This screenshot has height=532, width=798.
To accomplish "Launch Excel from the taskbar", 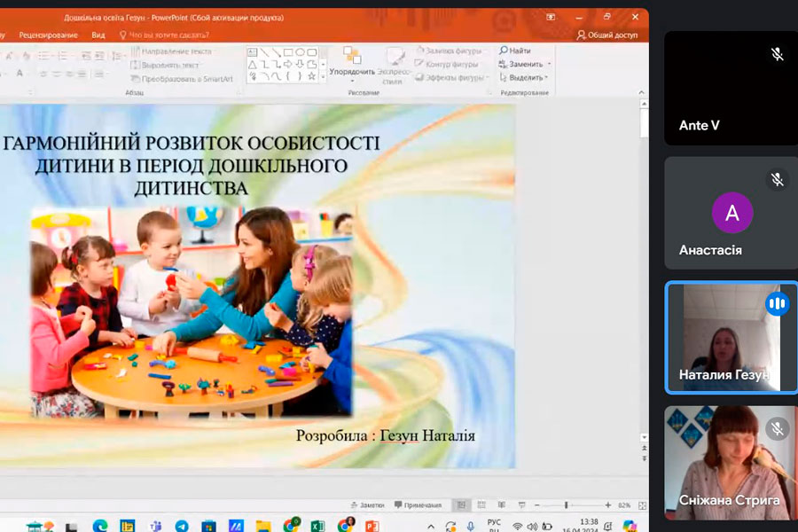I will tap(317, 526).
